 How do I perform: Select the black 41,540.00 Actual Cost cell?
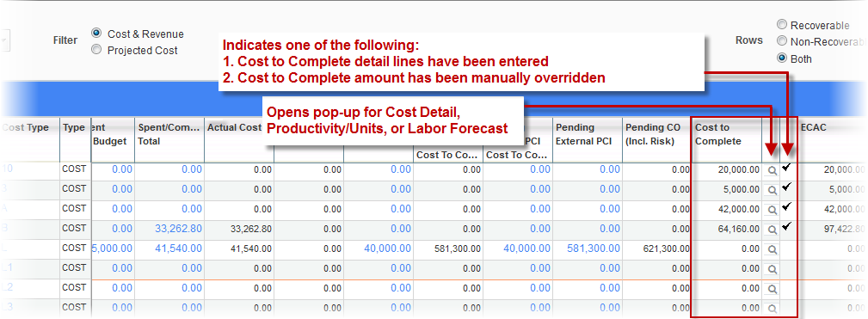point(238,249)
